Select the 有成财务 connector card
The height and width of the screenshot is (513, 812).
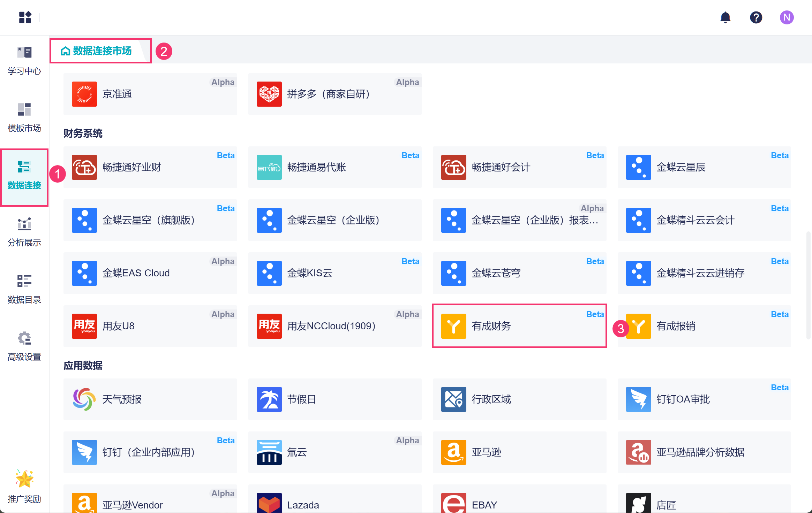tap(519, 326)
